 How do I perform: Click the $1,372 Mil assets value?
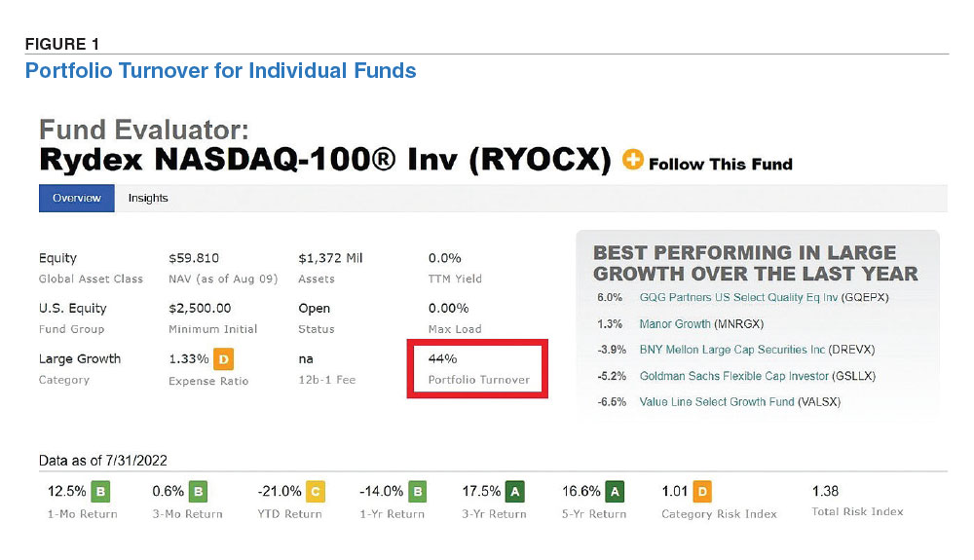point(330,258)
